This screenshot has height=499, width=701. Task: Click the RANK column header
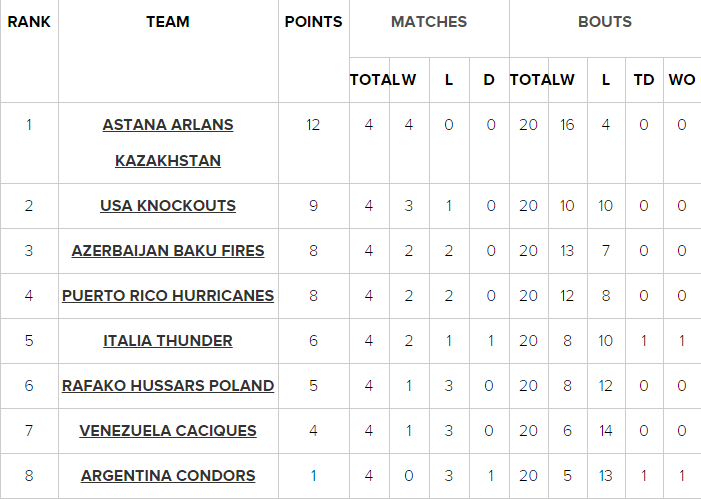coord(29,21)
